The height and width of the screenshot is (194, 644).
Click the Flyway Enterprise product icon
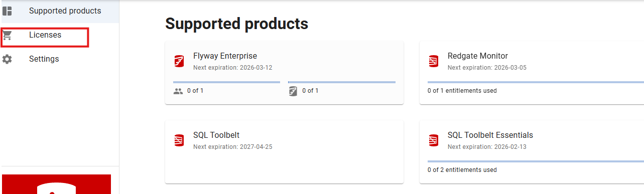(x=179, y=61)
